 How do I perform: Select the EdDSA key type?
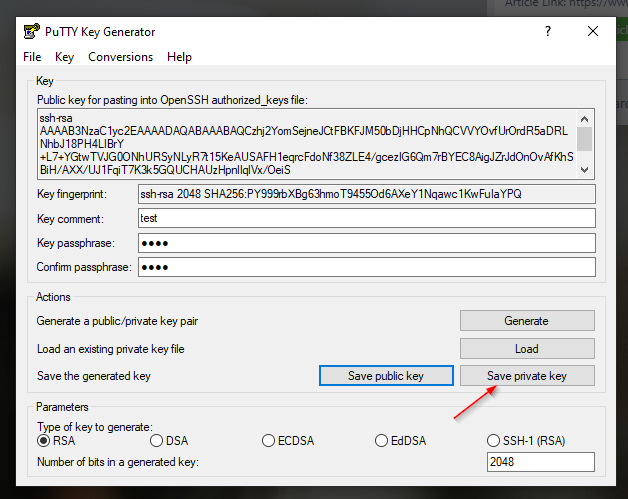(401, 441)
